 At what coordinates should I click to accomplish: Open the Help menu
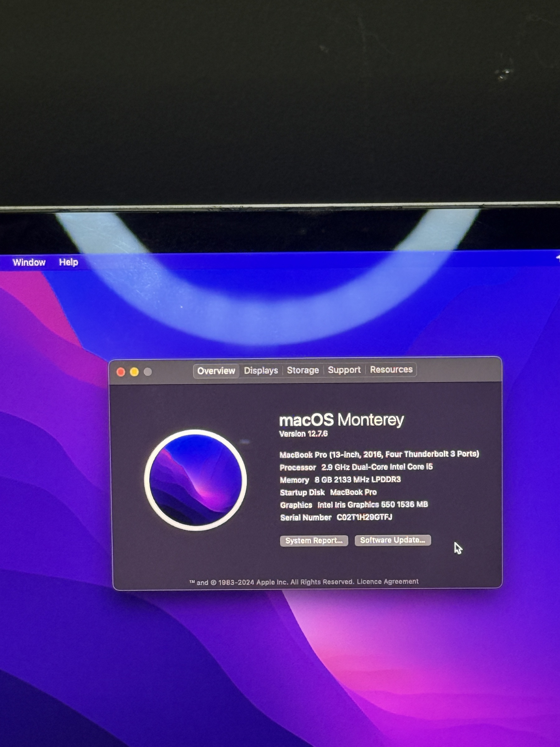pos(68,262)
